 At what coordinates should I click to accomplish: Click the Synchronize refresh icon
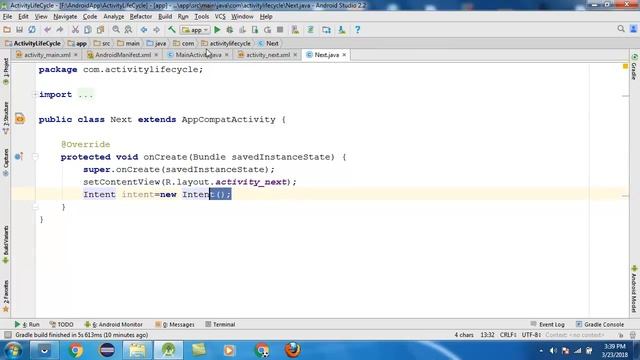pos(32,30)
